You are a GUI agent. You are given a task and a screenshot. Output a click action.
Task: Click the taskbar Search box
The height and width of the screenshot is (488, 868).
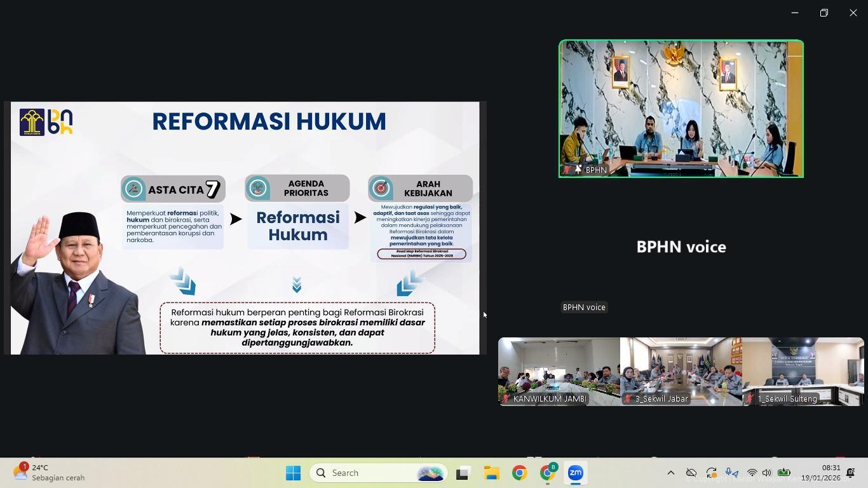pyautogui.click(x=379, y=473)
